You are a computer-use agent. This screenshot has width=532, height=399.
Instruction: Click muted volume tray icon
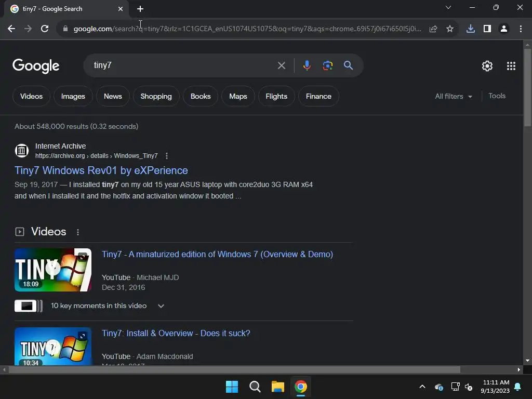pos(469,387)
